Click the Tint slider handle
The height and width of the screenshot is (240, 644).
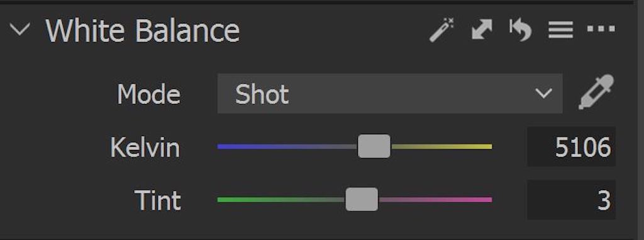click(362, 199)
